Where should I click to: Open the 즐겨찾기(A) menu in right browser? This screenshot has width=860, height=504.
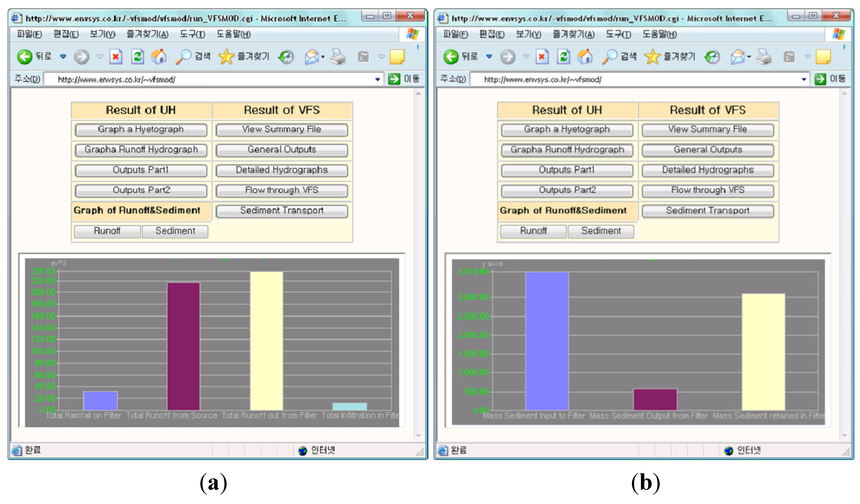573,35
